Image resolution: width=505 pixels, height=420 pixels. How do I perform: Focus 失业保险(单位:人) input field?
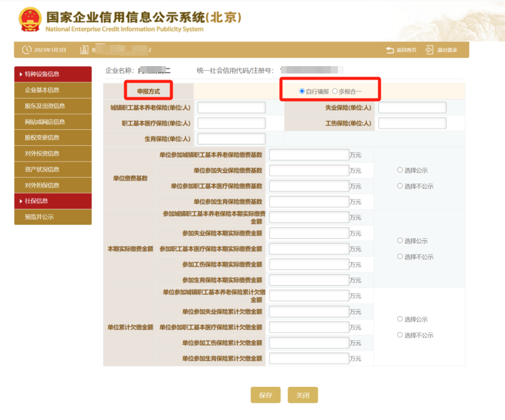click(412, 108)
